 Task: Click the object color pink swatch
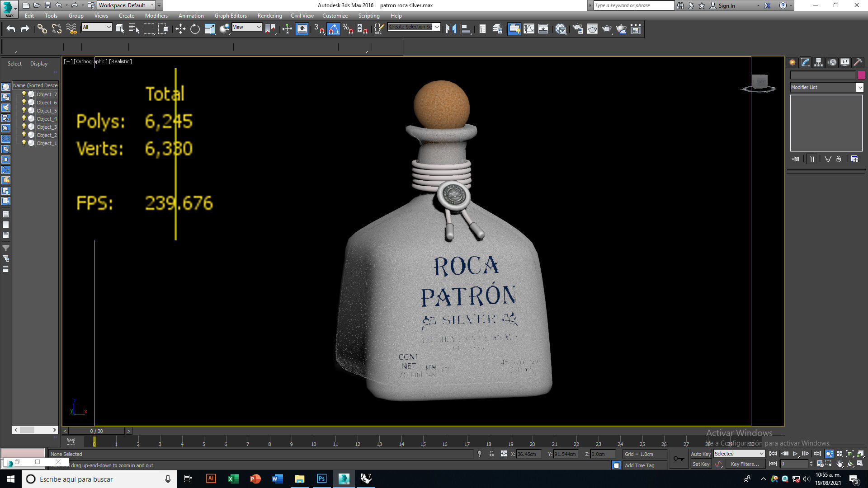pos(861,75)
